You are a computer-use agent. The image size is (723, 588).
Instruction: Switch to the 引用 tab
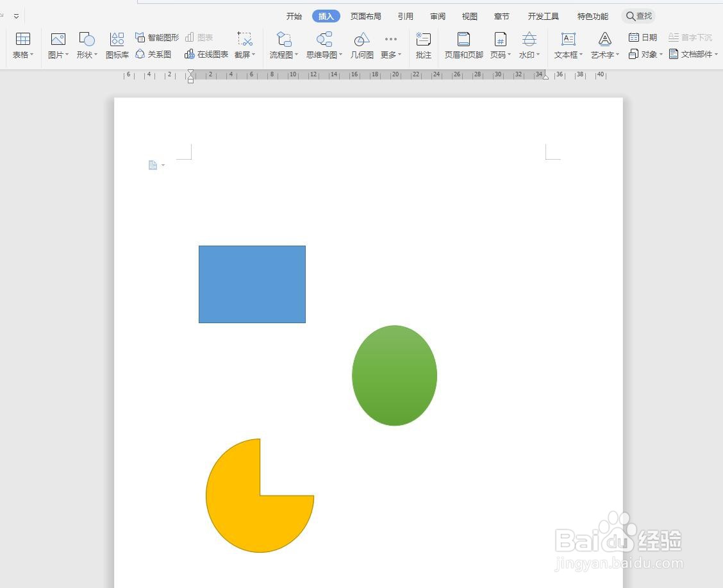(x=405, y=16)
